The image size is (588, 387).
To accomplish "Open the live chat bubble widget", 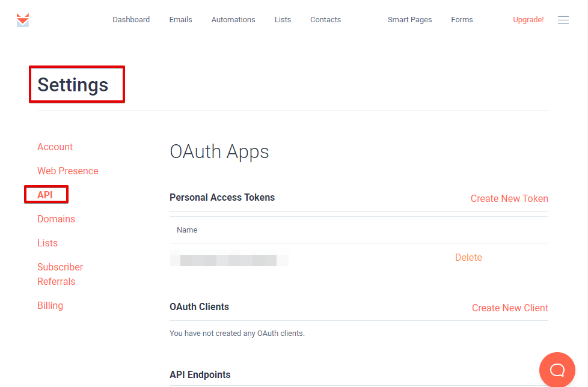I will tap(557, 369).
